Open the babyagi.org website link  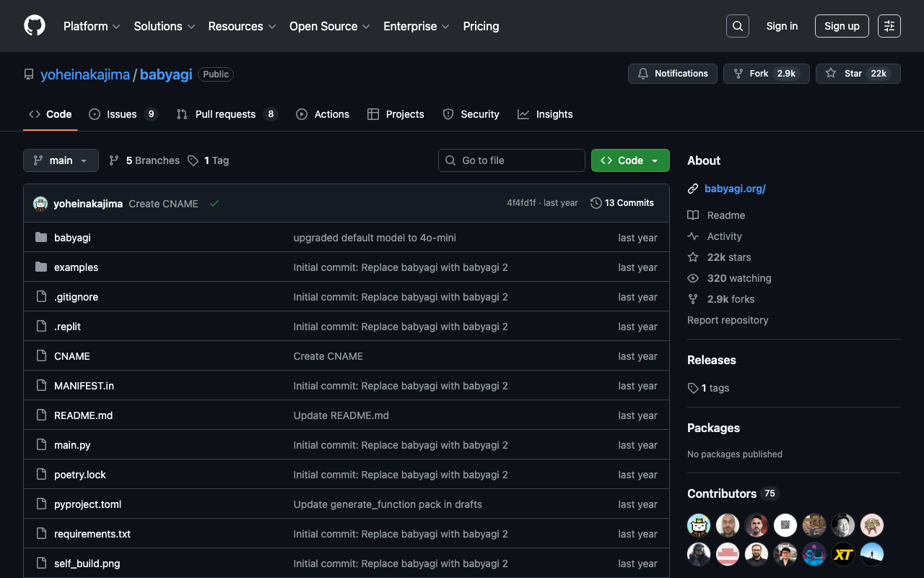(x=735, y=189)
